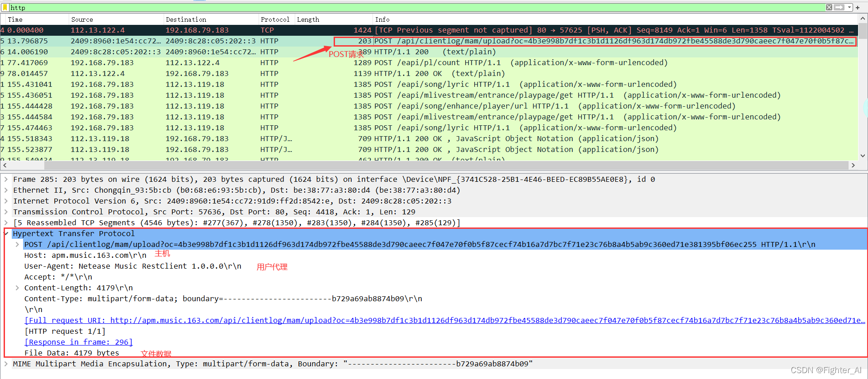Screen dimensions: 868x379
Task: Open the recent display filters dropdown
Action: click(x=849, y=7)
